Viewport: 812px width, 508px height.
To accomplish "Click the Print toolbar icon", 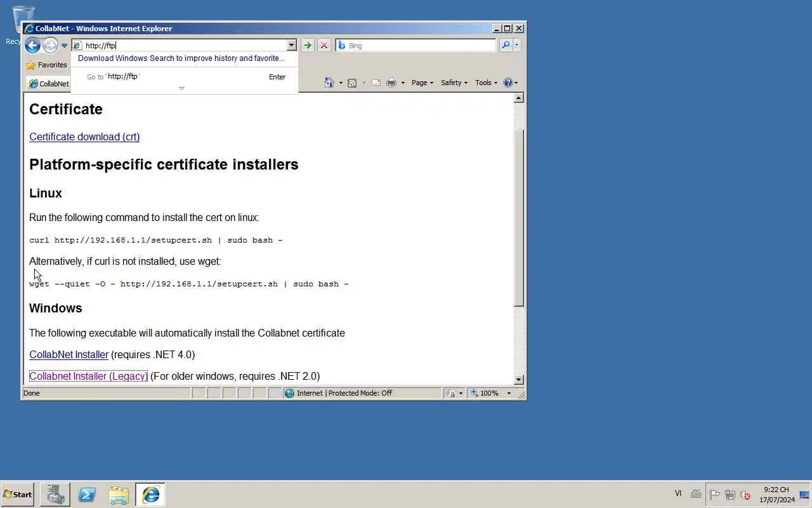I will tap(391, 83).
